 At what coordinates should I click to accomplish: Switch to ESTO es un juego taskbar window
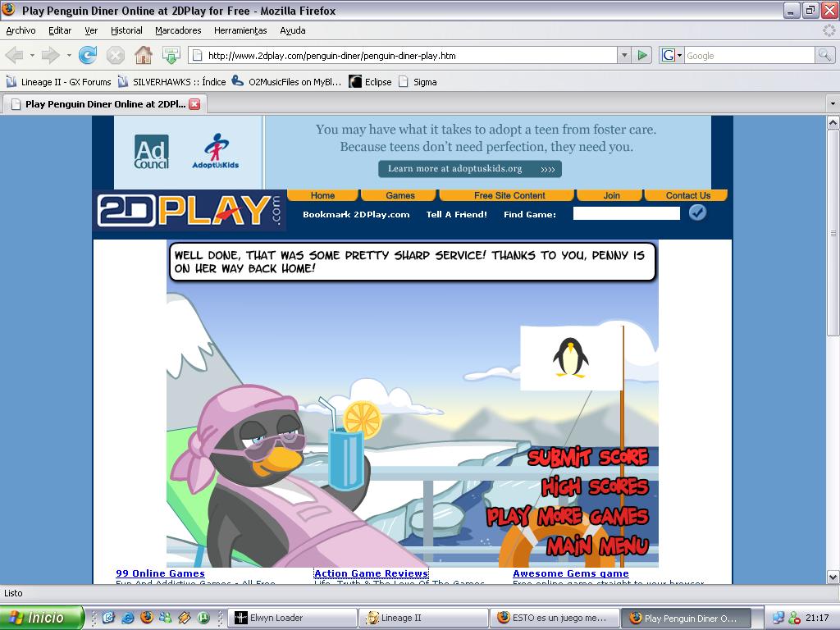555,619
